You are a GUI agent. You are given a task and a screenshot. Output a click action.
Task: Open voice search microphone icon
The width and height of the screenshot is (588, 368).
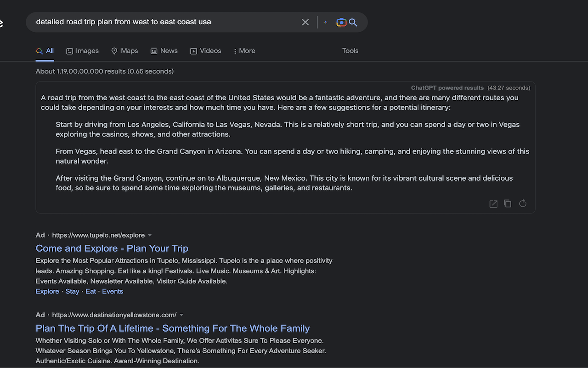(326, 22)
